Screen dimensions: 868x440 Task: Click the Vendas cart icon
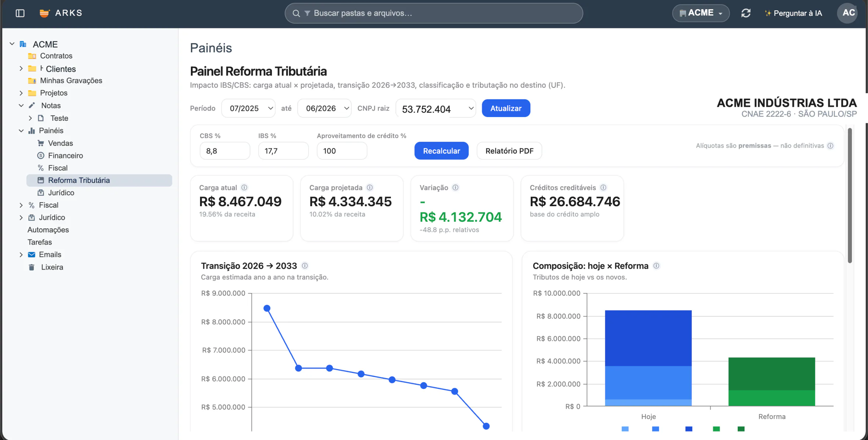pos(41,143)
